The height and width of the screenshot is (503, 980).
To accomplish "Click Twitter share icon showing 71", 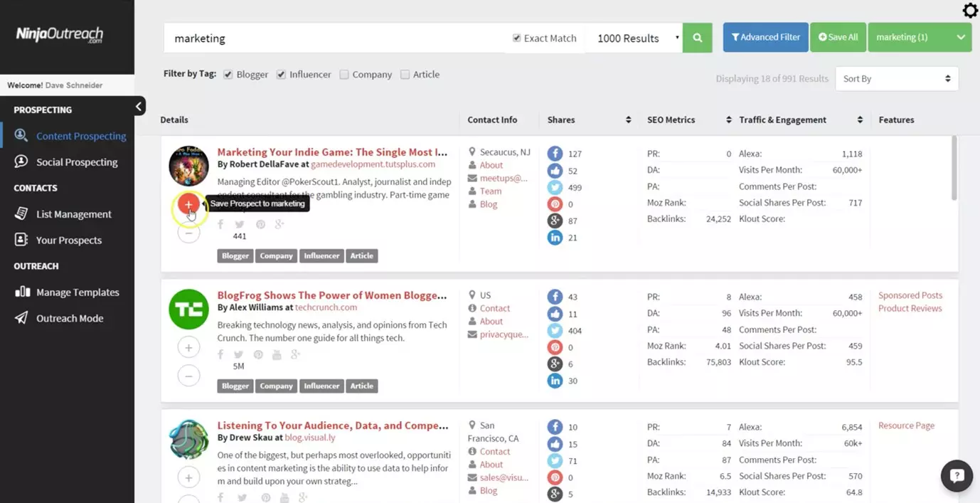I will tap(555, 460).
